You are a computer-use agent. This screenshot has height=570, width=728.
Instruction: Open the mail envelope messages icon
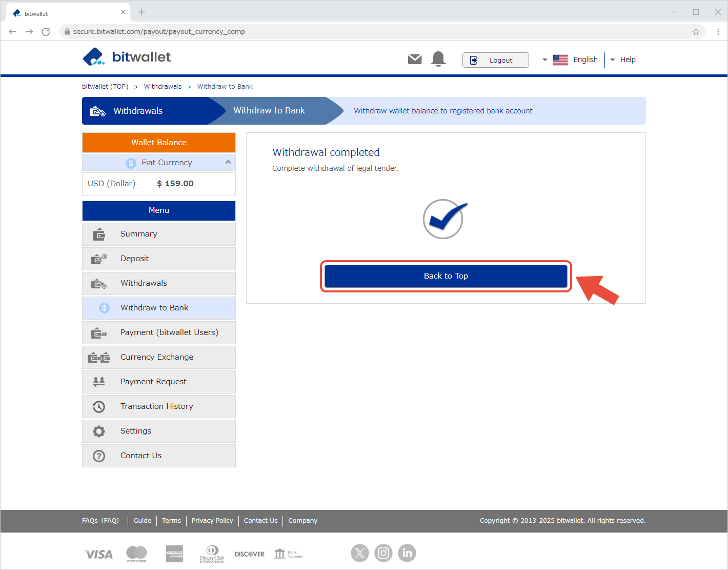[x=415, y=60]
